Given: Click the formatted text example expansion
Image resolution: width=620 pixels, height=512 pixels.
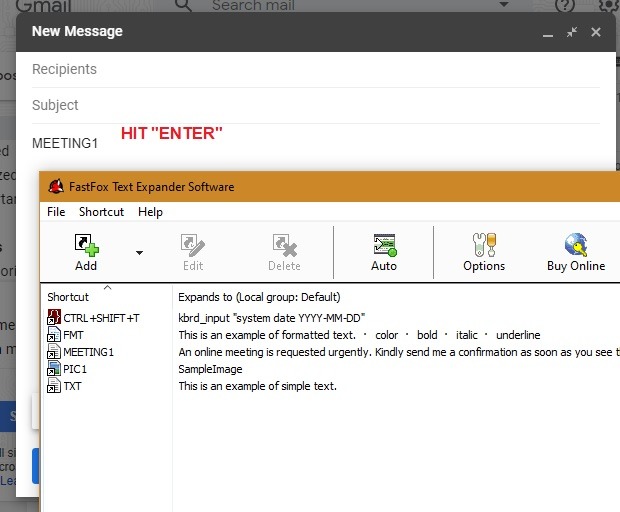Looking at the screenshot, I should click(x=359, y=335).
